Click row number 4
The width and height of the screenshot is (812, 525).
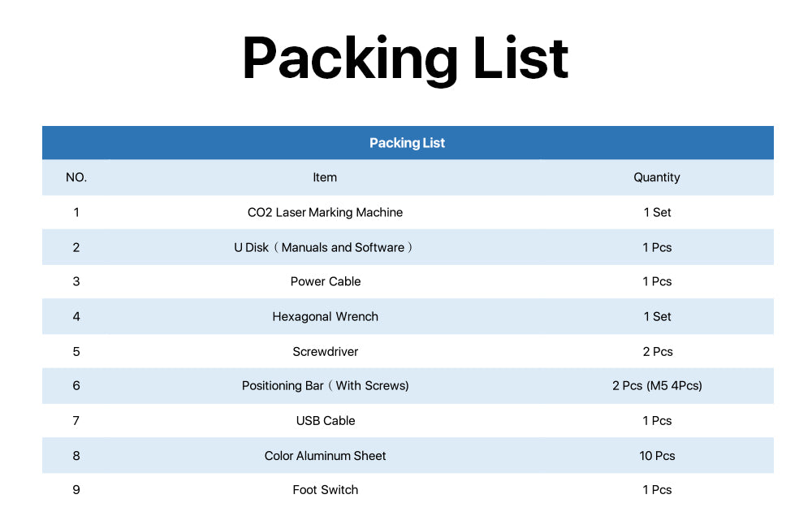point(76,317)
